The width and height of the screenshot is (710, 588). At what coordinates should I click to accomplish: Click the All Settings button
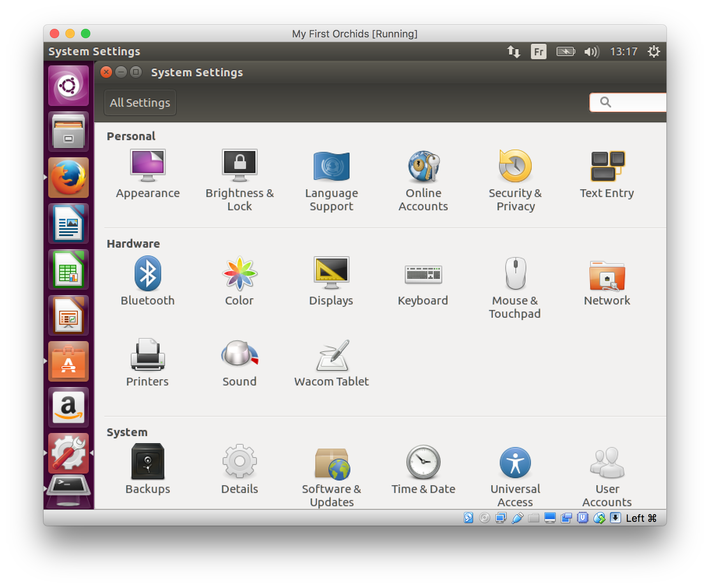(x=140, y=103)
